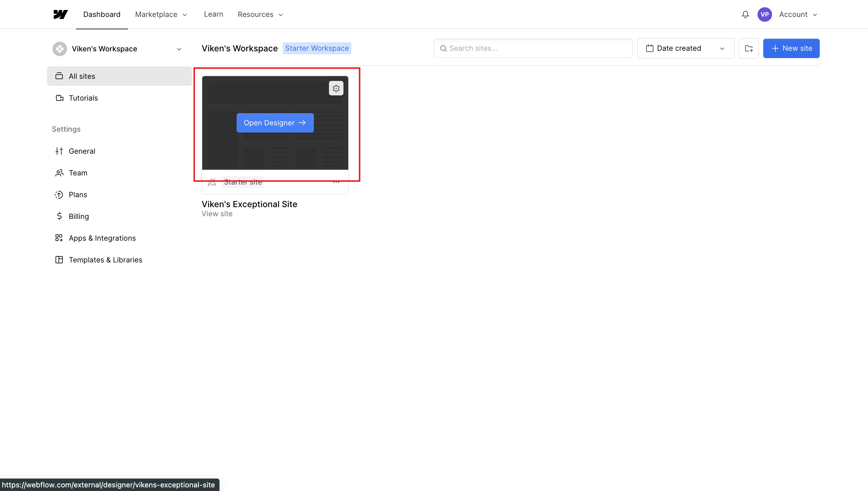Click the new folder icon button

[749, 48]
